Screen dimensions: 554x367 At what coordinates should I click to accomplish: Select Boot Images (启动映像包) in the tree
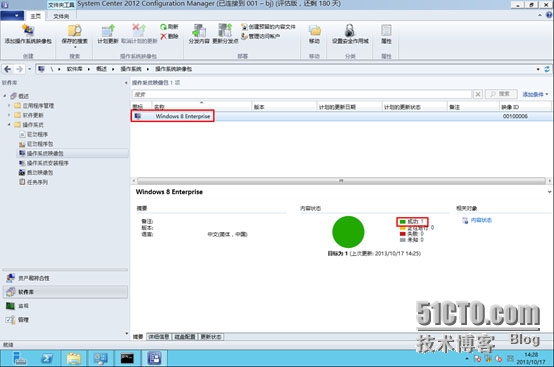[x=40, y=172]
